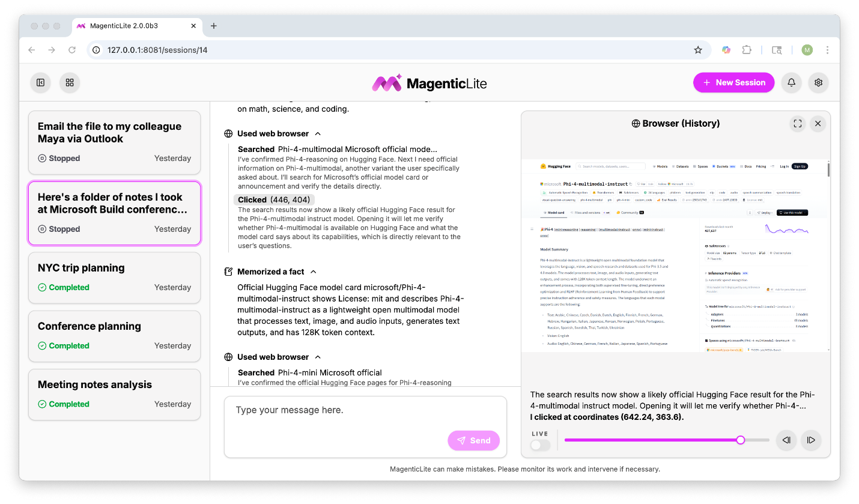Click Stopped status on Email session

pyautogui.click(x=59, y=159)
